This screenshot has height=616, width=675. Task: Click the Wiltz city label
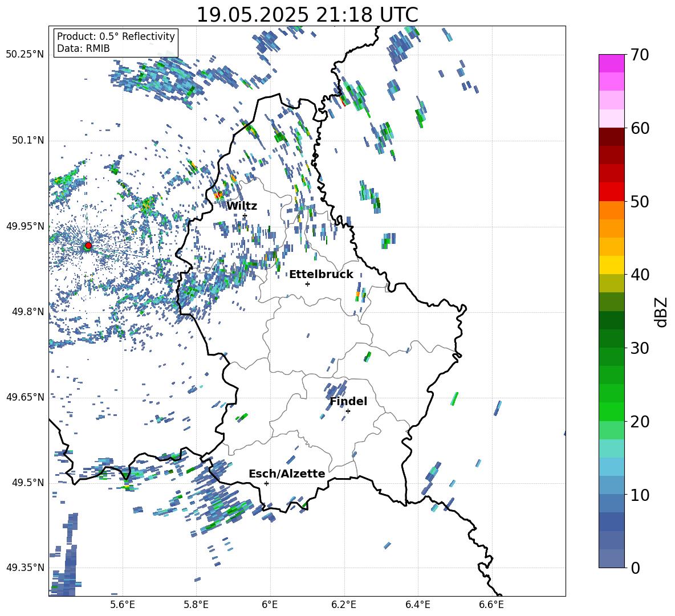(x=242, y=206)
